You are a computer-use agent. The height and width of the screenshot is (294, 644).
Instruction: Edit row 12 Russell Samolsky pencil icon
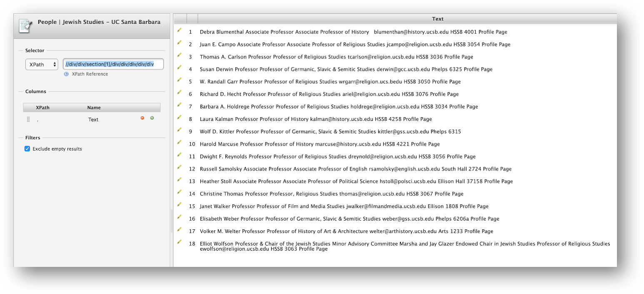tap(180, 167)
